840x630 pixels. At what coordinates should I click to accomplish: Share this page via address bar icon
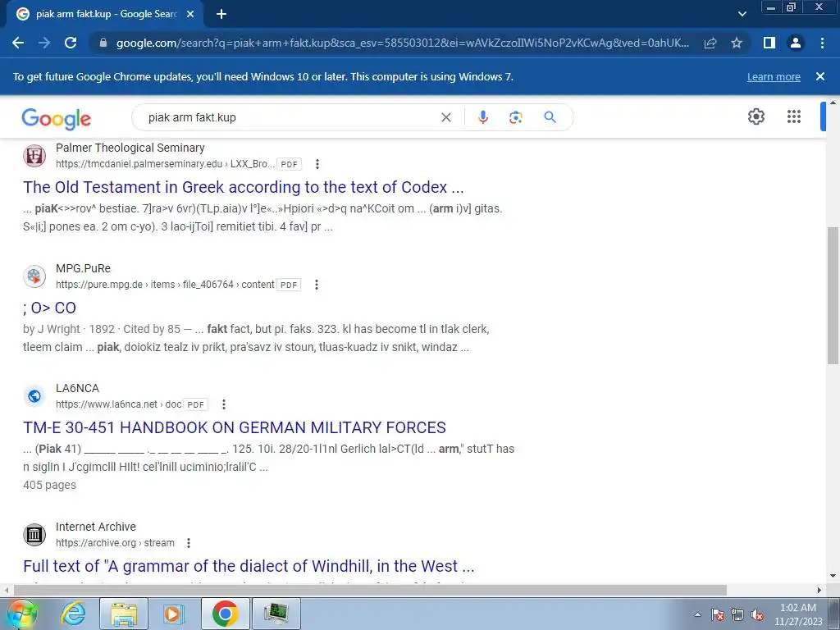point(710,43)
